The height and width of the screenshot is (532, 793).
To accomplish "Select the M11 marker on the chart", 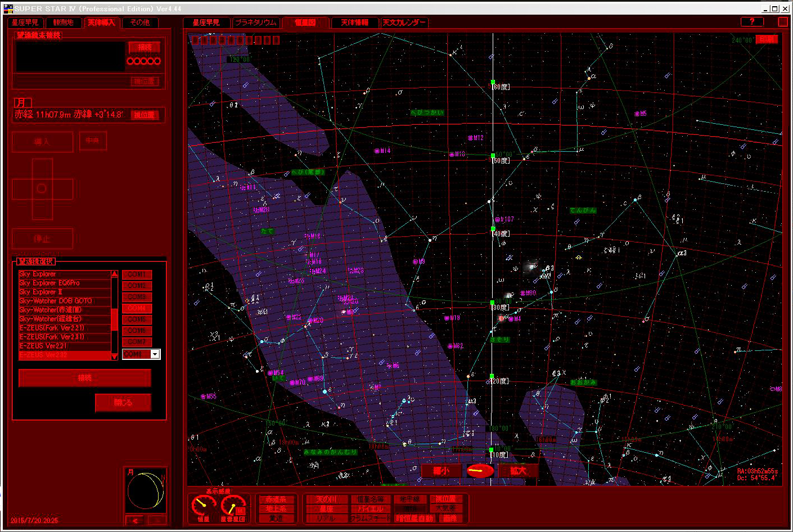I will pos(248,187).
